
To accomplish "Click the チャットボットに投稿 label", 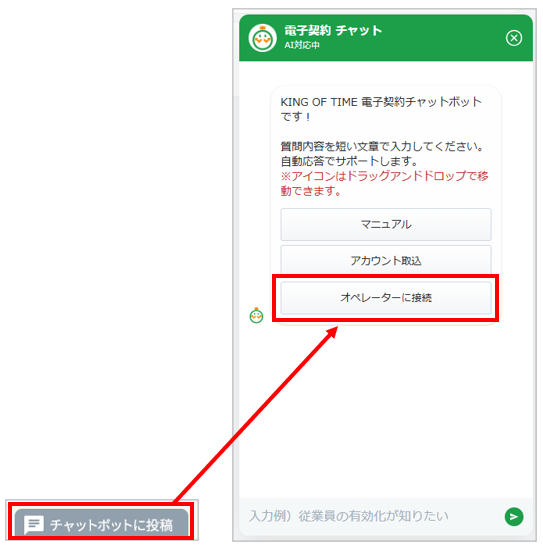I will pos(111,525).
